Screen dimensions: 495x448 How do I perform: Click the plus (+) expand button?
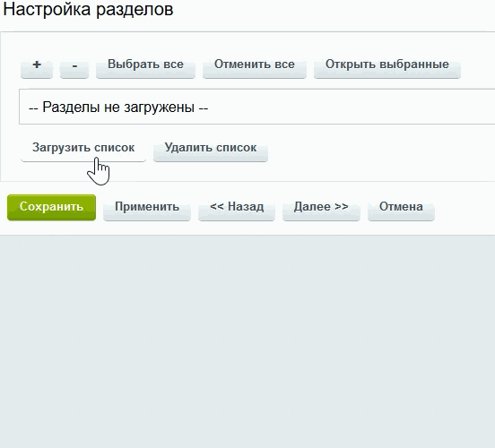(37, 65)
